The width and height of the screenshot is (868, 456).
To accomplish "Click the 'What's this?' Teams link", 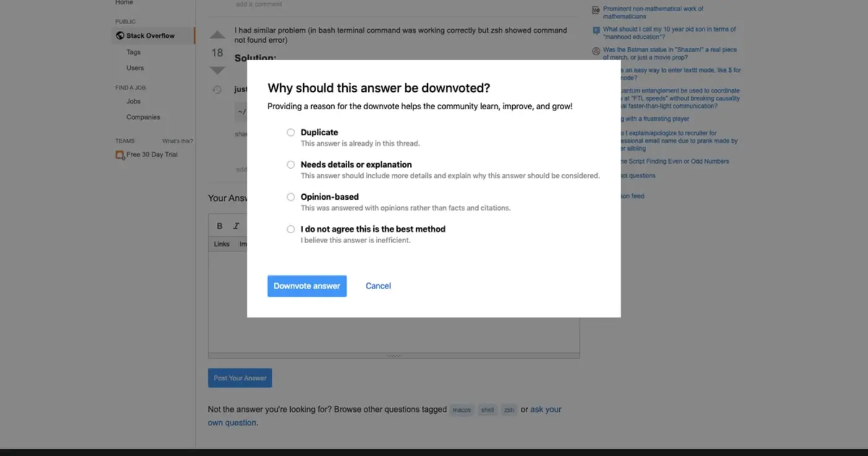I will (177, 141).
